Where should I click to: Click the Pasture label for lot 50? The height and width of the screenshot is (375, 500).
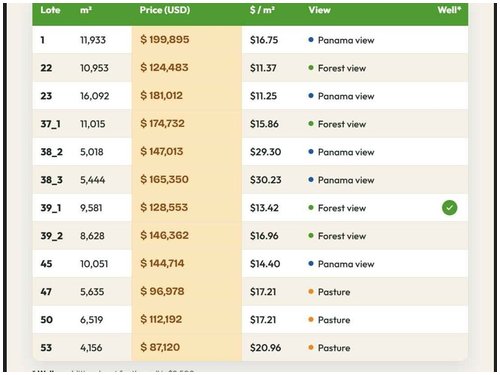click(334, 320)
